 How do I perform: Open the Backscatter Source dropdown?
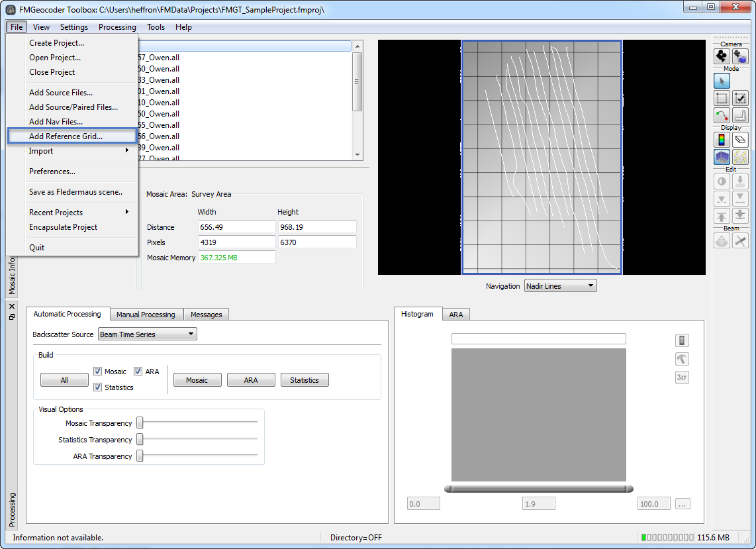pyautogui.click(x=147, y=334)
